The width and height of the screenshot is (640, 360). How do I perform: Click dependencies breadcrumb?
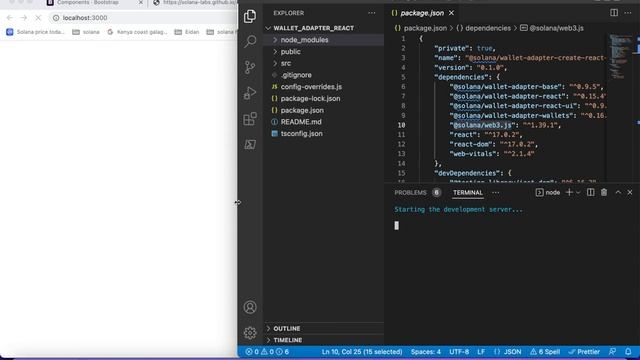pos(484,28)
